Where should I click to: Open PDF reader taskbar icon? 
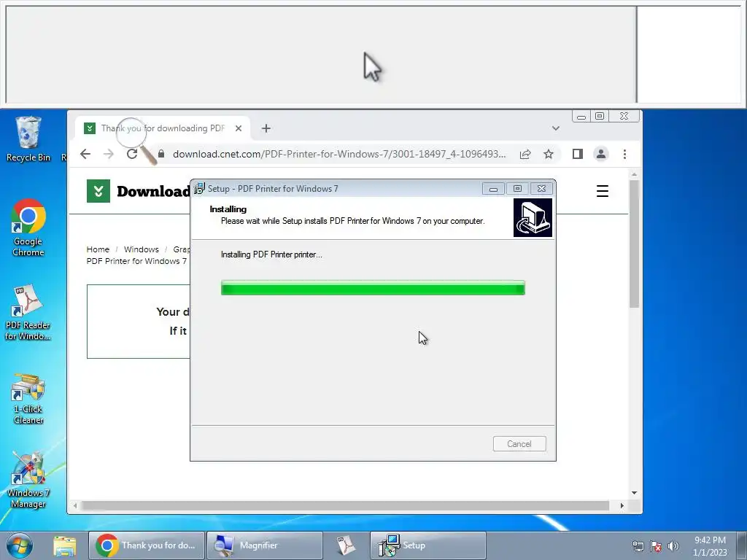[346, 545]
